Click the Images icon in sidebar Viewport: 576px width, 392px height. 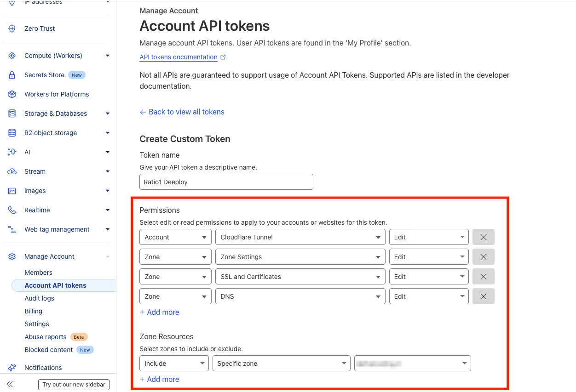pyautogui.click(x=12, y=191)
